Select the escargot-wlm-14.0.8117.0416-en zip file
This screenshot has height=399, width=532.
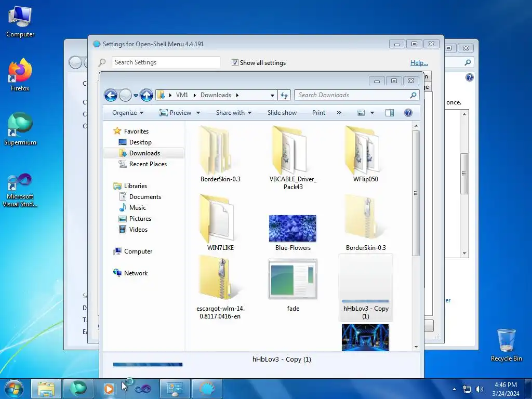(220, 287)
